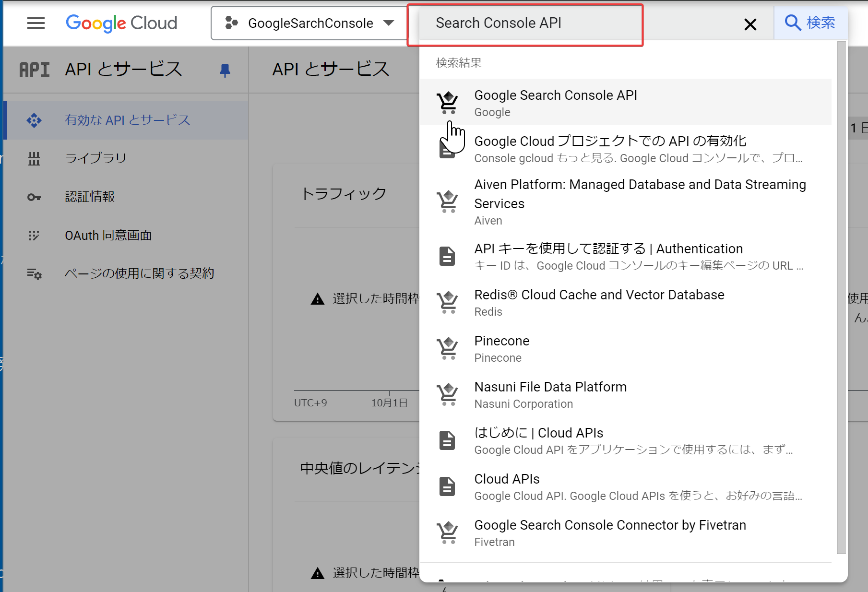Click document icon beside API キー Authentication result

(x=447, y=256)
